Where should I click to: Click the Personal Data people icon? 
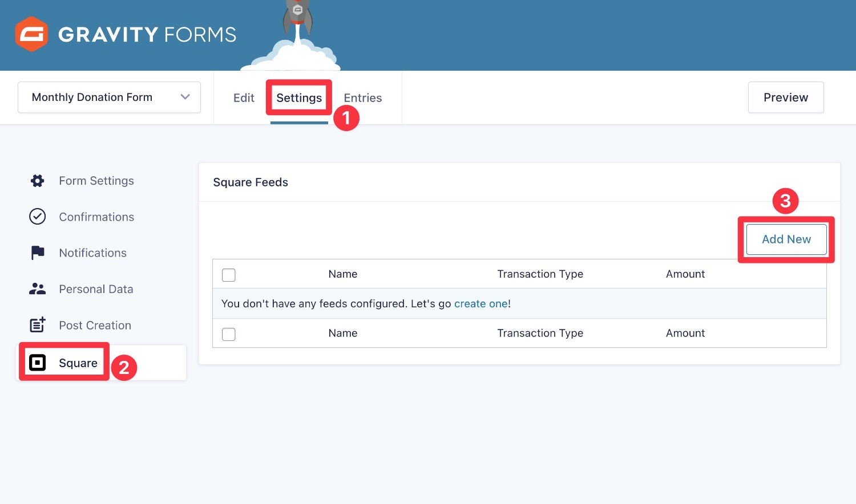pos(38,289)
